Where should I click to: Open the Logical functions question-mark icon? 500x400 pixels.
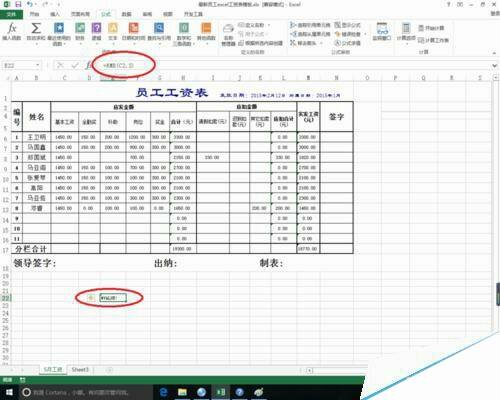(96, 32)
